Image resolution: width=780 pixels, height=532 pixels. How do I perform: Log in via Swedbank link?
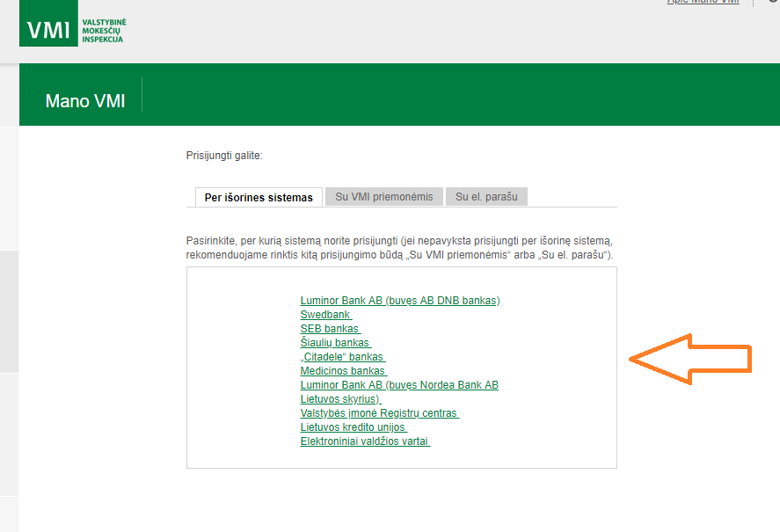[x=326, y=315]
